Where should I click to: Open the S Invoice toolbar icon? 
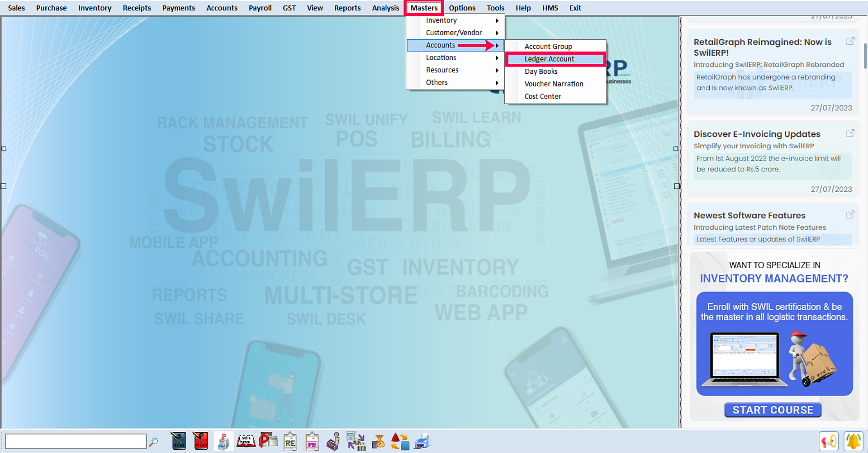pos(179,441)
